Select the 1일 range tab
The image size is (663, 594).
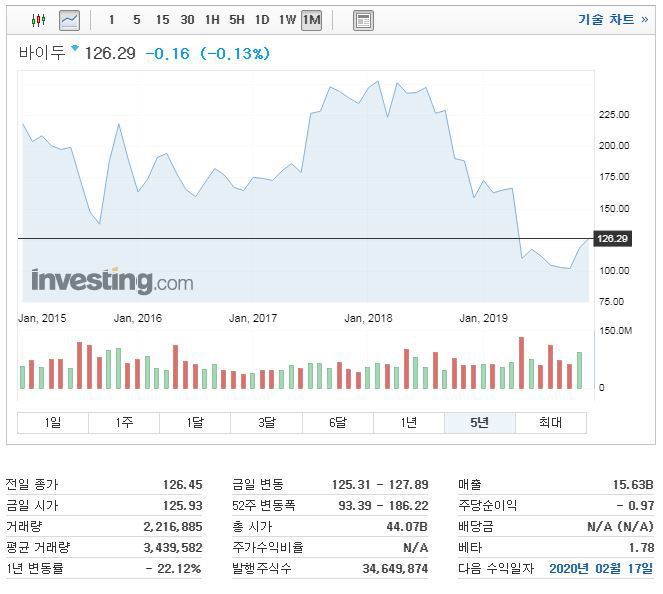tap(53, 422)
